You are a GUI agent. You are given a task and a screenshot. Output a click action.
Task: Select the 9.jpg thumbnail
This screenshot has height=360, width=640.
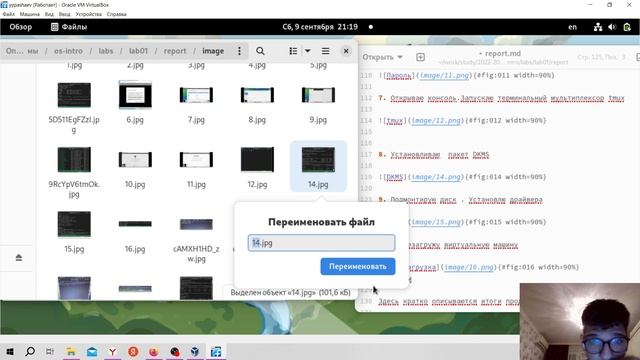318,95
